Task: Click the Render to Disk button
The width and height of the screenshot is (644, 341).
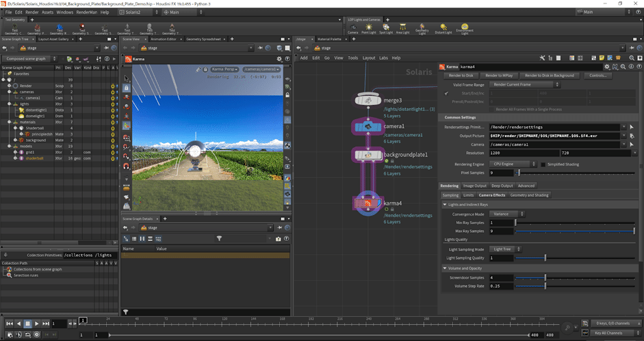Action: click(460, 75)
